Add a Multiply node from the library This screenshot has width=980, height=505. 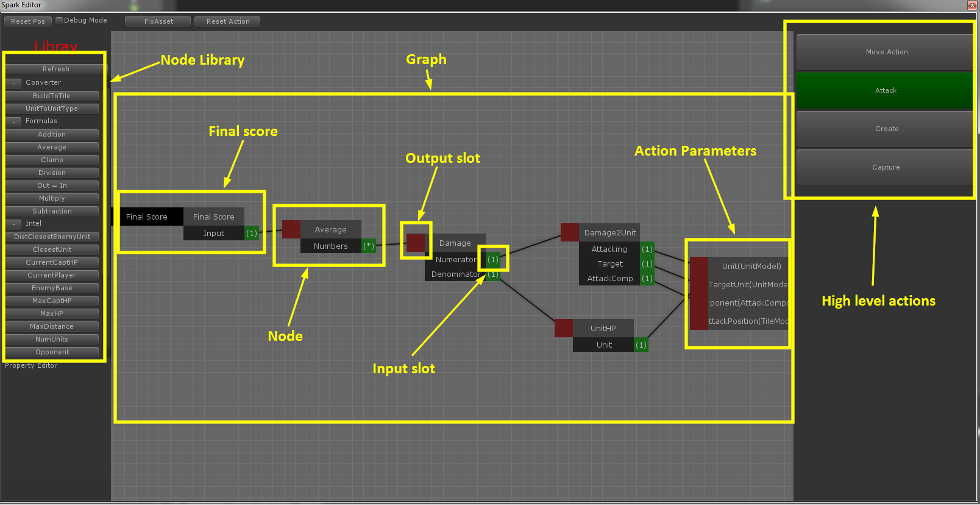tap(52, 198)
